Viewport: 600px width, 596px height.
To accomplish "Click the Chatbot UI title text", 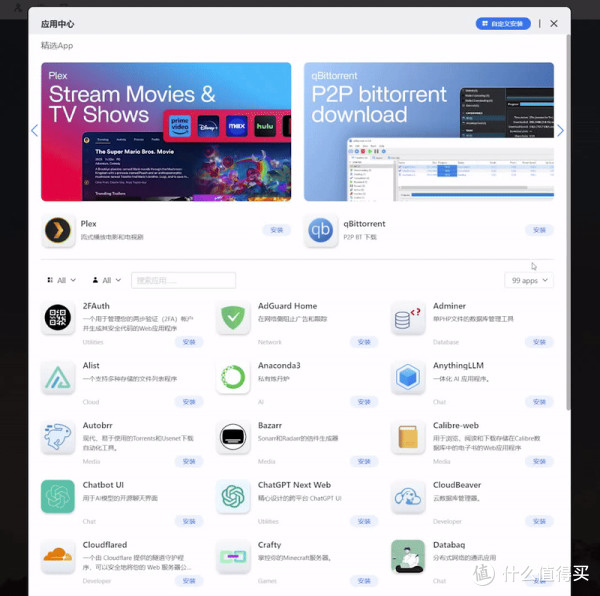I will (x=103, y=485).
